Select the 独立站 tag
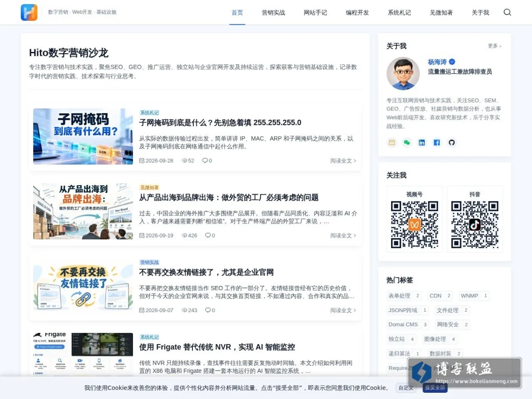Viewport: 532px width, 399px height. coord(401,339)
